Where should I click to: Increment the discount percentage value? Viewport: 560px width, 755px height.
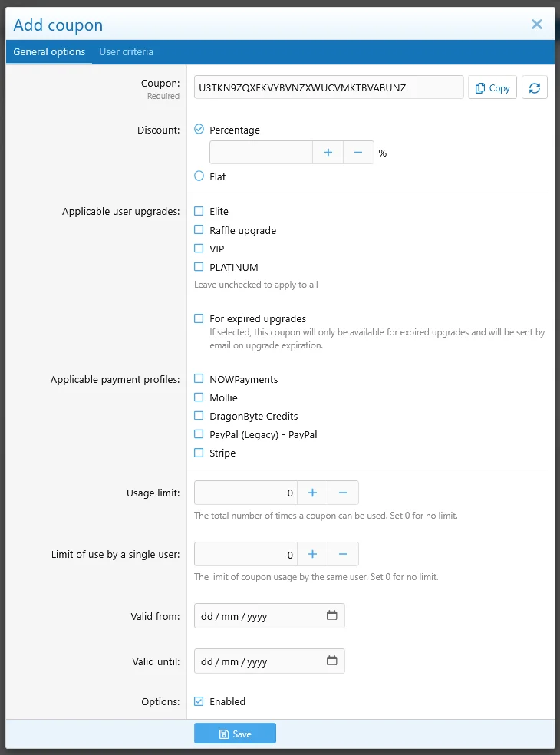coord(328,152)
